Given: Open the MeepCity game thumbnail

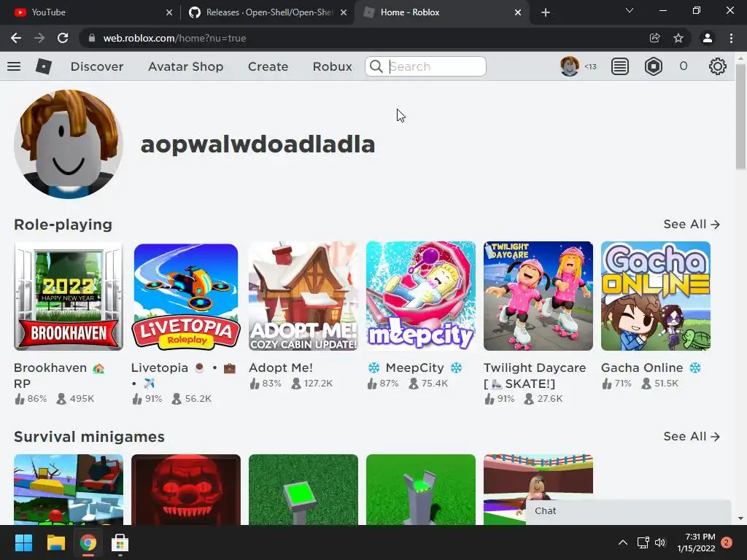Looking at the screenshot, I should (421, 296).
